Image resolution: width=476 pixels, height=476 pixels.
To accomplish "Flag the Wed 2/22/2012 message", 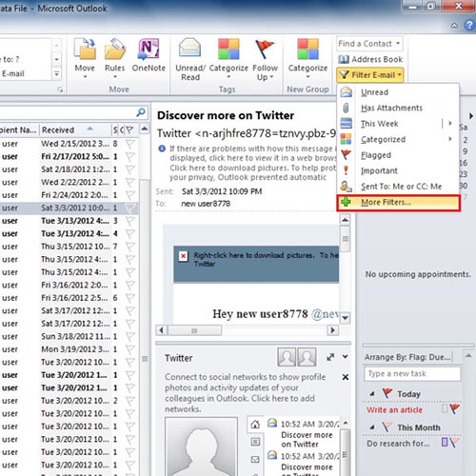I will (x=129, y=182).
